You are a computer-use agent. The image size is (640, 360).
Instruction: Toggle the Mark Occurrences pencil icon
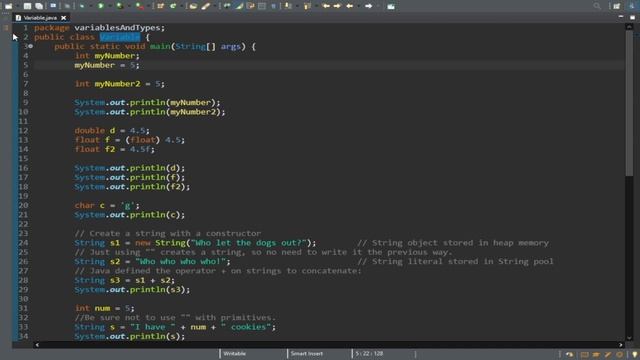coord(240,6)
